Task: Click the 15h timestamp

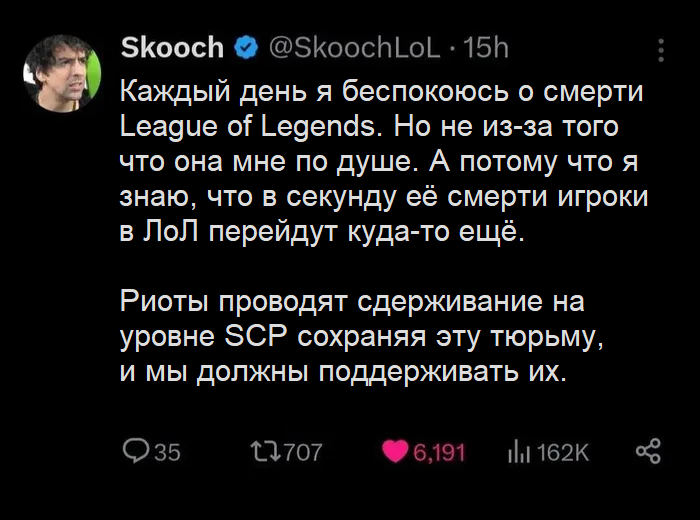Action: tap(487, 47)
